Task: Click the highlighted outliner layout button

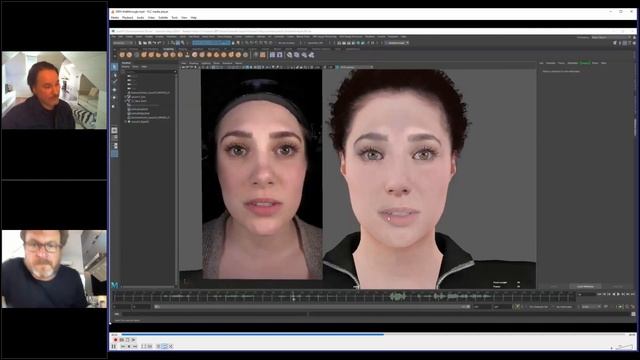Action: coord(114,154)
